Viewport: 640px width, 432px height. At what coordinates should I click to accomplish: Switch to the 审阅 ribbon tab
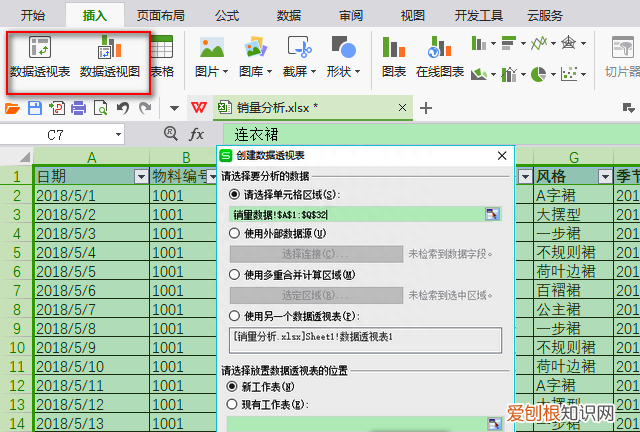[351, 16]
